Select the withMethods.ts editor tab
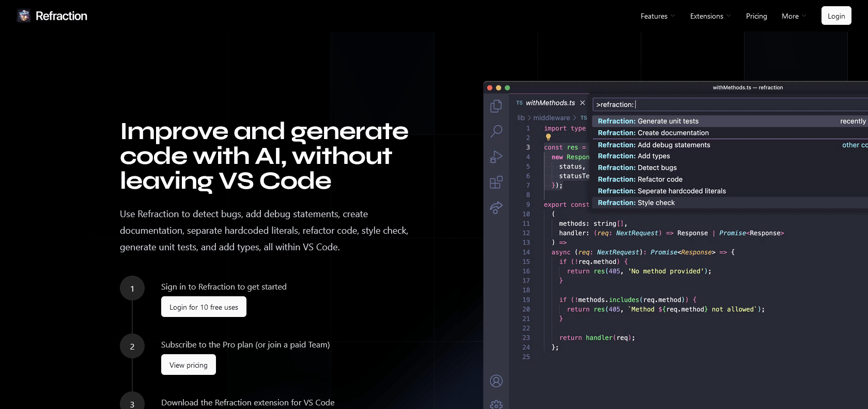This screenshot has height=409, width=868. (550, 103)
